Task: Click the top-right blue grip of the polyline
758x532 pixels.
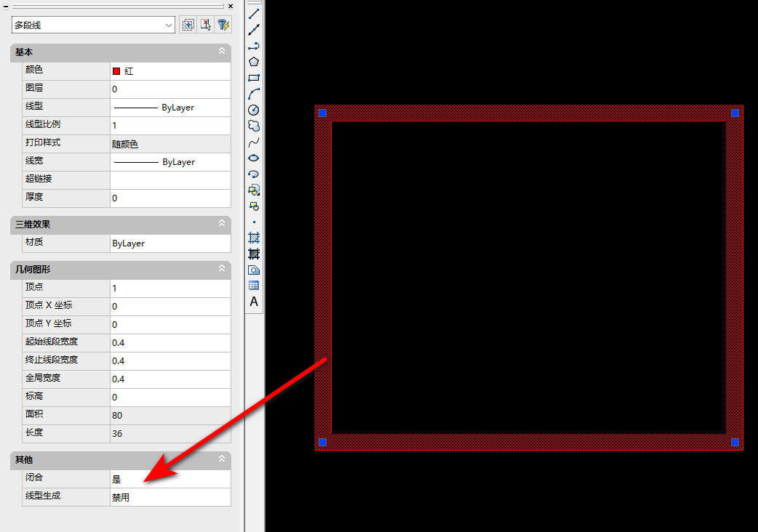Action: pyautogui.click(x=735, y=113)
